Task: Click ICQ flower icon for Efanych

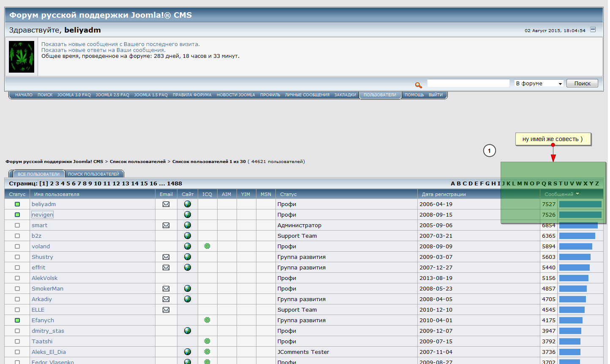Action: pyautogui.click(x=207, y=320)
